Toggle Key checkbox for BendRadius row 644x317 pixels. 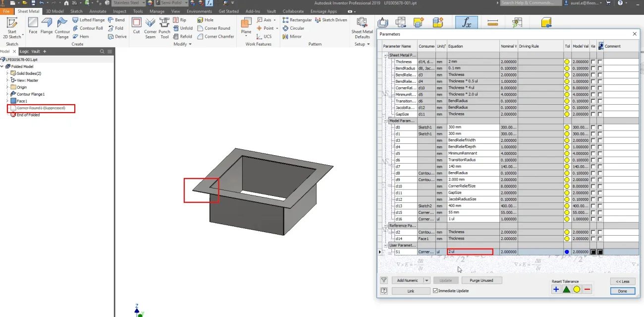coord(593,68)
